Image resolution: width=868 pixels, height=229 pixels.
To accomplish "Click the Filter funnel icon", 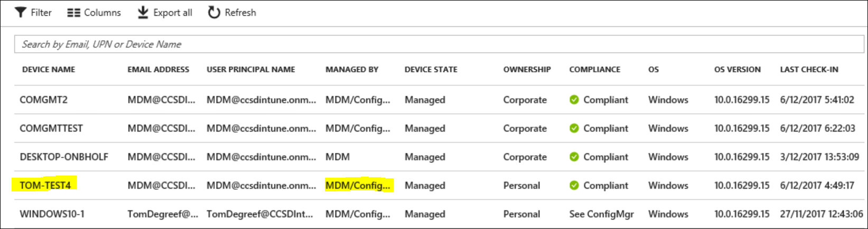I will [20, 12].
